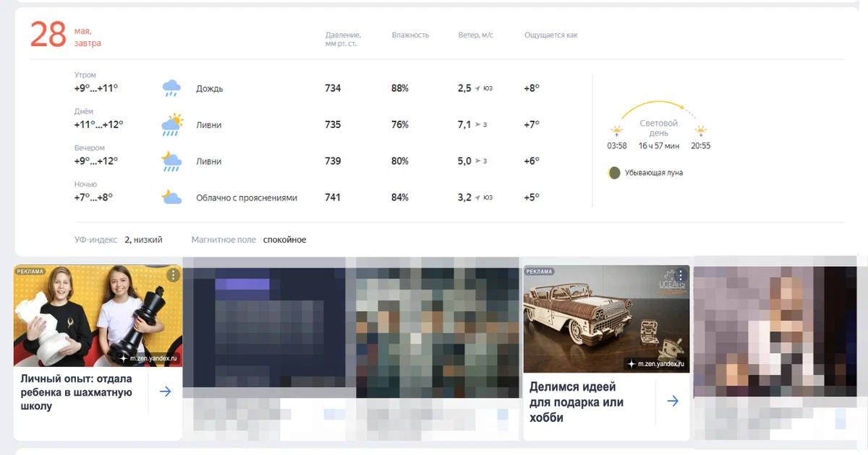The image size is (868, 455).
Task: Click m.zen.yandex.ru badge on the chess ad
Action: click(x=148, y=359)
